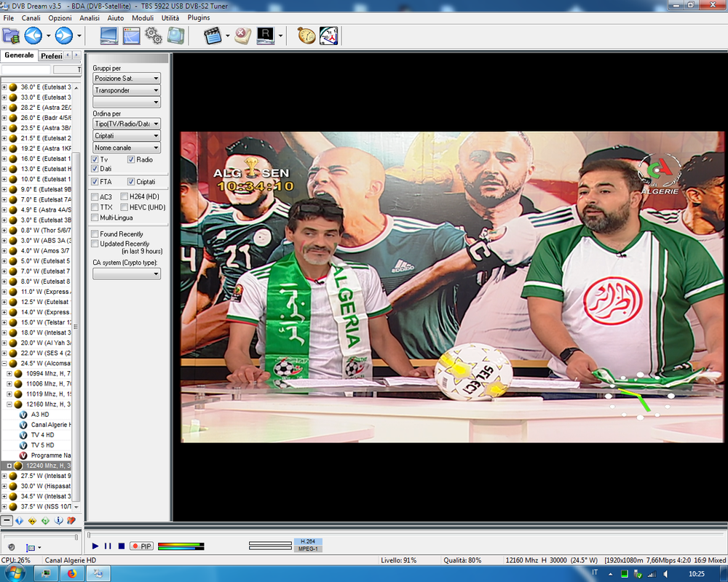728x582 pixels.
Task: Click the speaker volume icon in bottom panel
Action: (x=11, y=547)
